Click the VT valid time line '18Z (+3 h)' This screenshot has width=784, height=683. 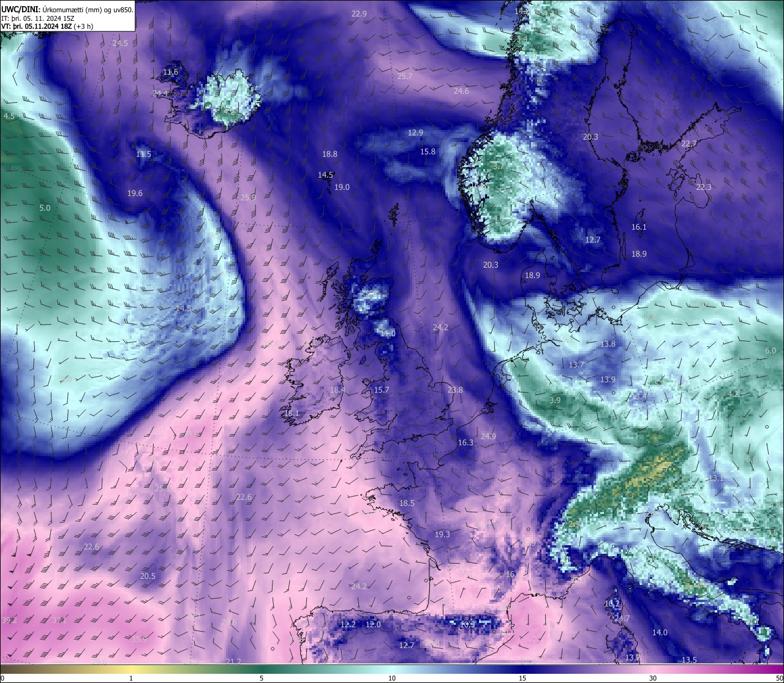tap(77, 26)
